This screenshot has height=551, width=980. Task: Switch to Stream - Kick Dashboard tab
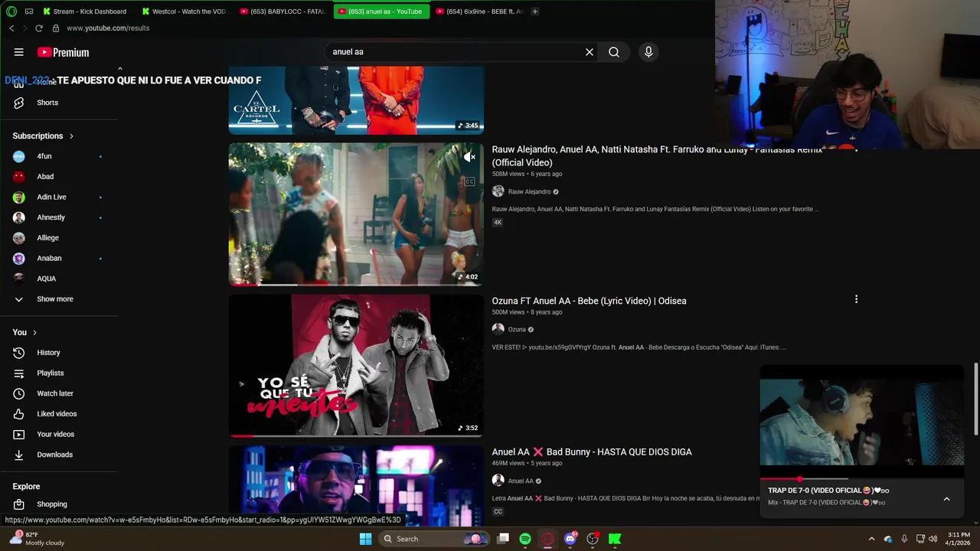coord(85,11)
